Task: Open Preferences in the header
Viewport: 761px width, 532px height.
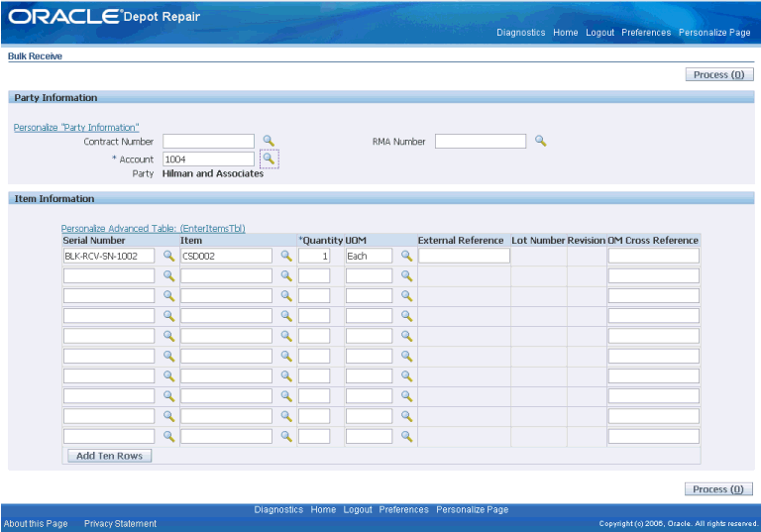Action: click(646, 33)
